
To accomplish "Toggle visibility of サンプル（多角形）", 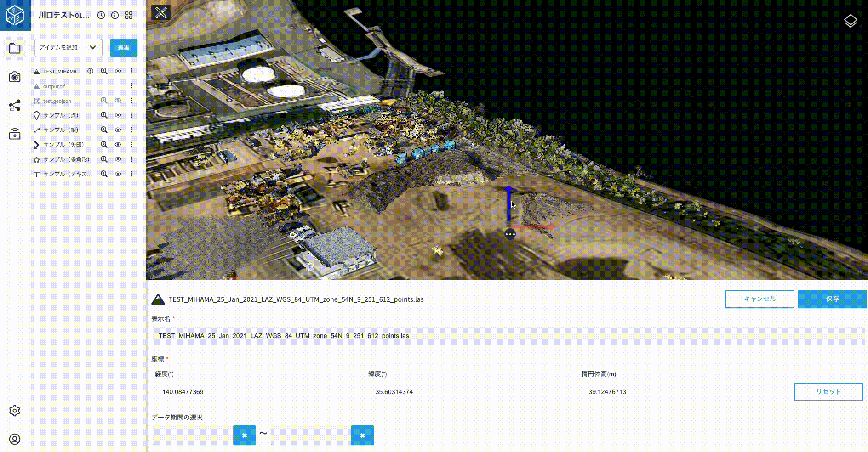I will tap(118, 159).
